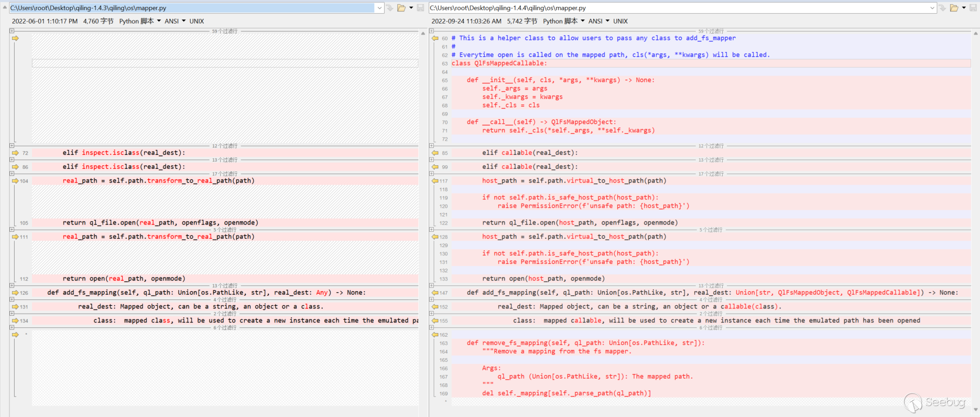Copy right line 128 section to left arrow
980x417 pixels.
(435, 237)
